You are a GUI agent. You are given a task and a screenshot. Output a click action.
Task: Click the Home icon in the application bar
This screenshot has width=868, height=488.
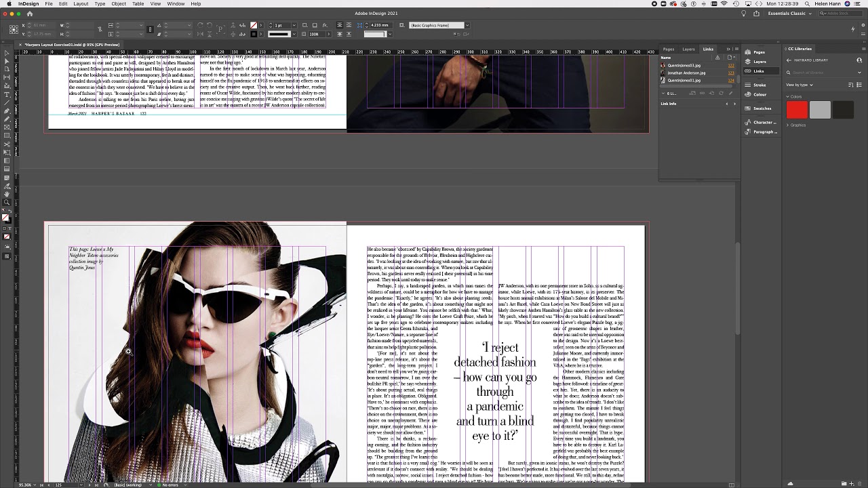29,14
